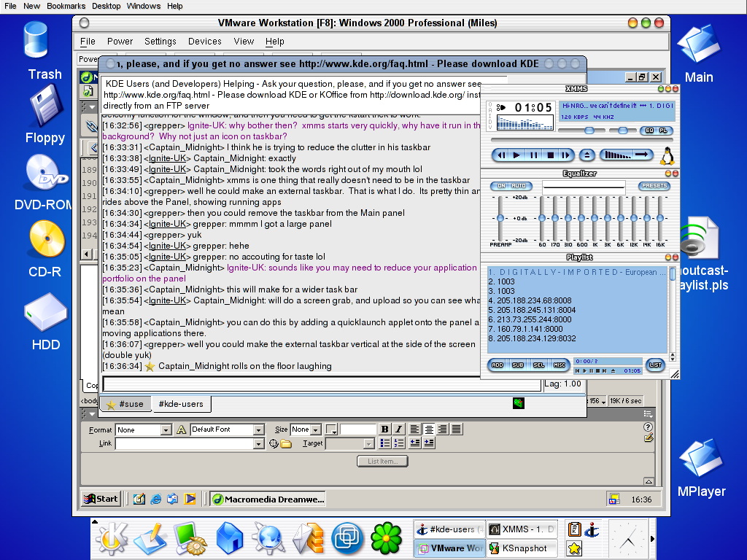Click the XMMS previous track button

[x=500, y=155]
